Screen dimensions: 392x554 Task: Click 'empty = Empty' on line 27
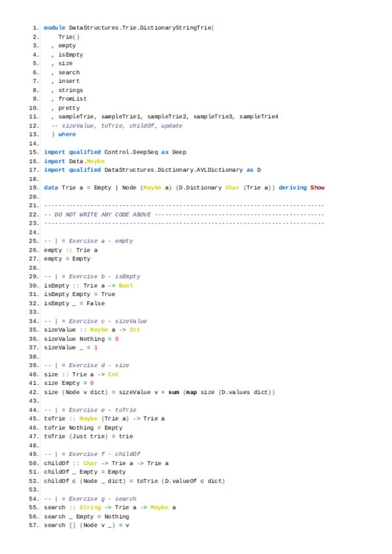[67, 259]
